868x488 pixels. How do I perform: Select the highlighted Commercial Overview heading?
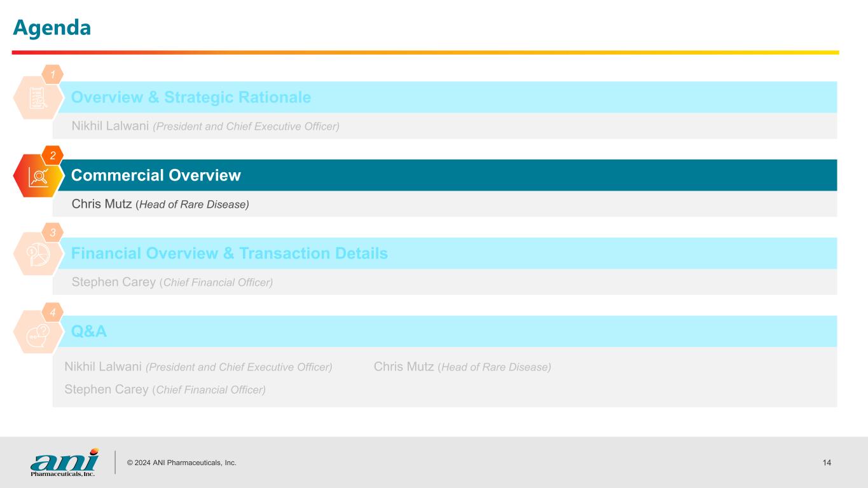pyautogui.click(x=156, y=175)
